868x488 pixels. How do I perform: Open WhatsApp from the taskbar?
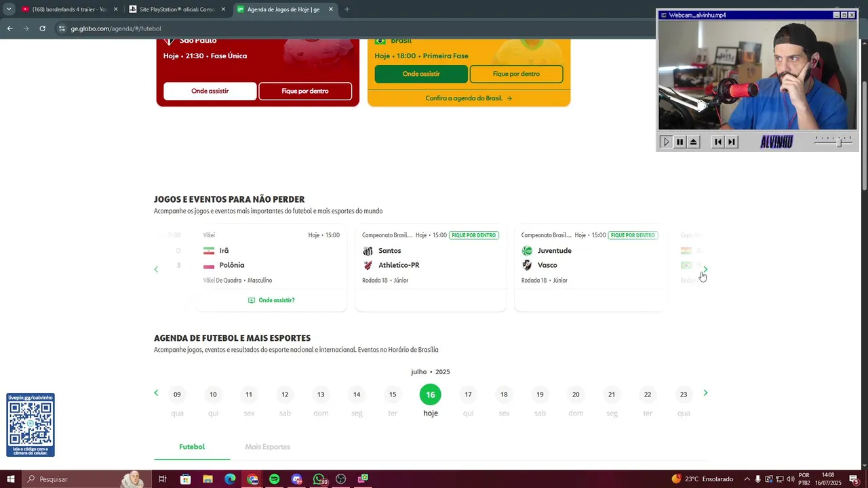point(319,479)
